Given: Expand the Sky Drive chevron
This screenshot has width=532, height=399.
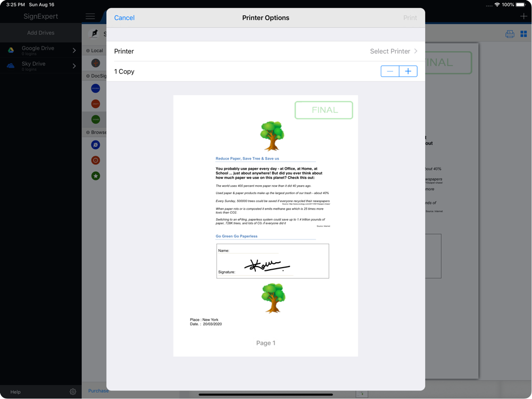Looking at the screenshot, I should [x=74, y=66].
